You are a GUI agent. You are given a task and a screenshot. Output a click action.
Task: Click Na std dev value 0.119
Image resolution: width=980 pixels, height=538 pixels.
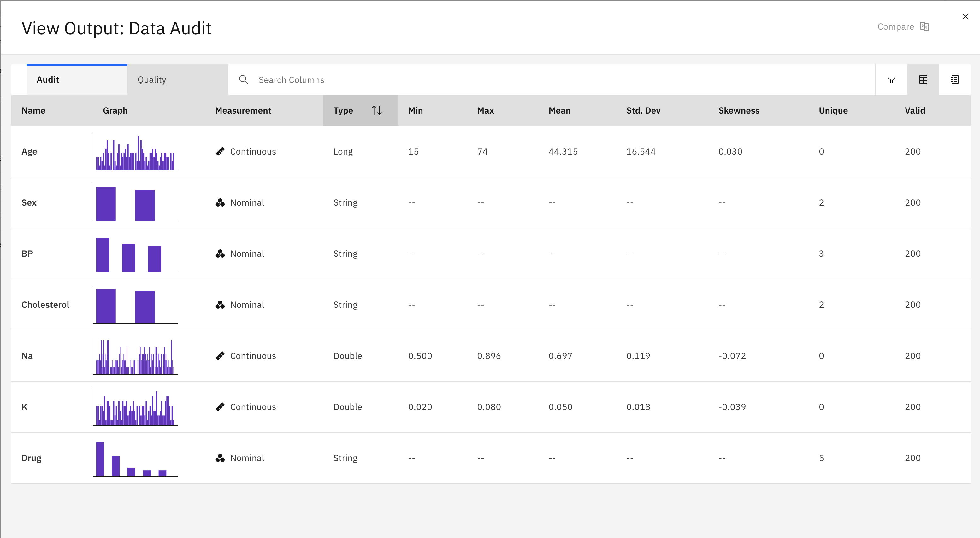pyautogui.click(x=638, y=356)
